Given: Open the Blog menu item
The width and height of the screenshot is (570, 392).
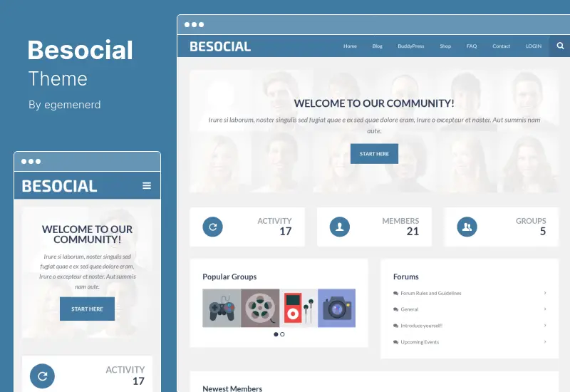Looking at the screenshot, I should 378,46.
